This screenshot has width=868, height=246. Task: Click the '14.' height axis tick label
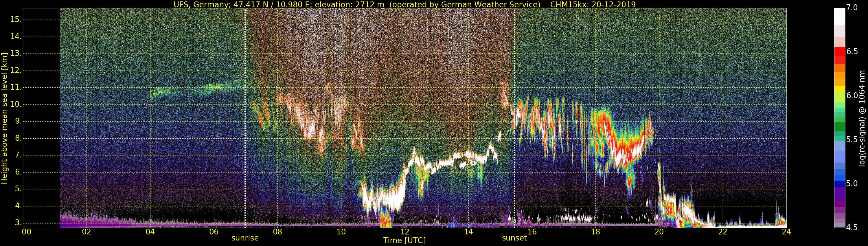[16, 37]
